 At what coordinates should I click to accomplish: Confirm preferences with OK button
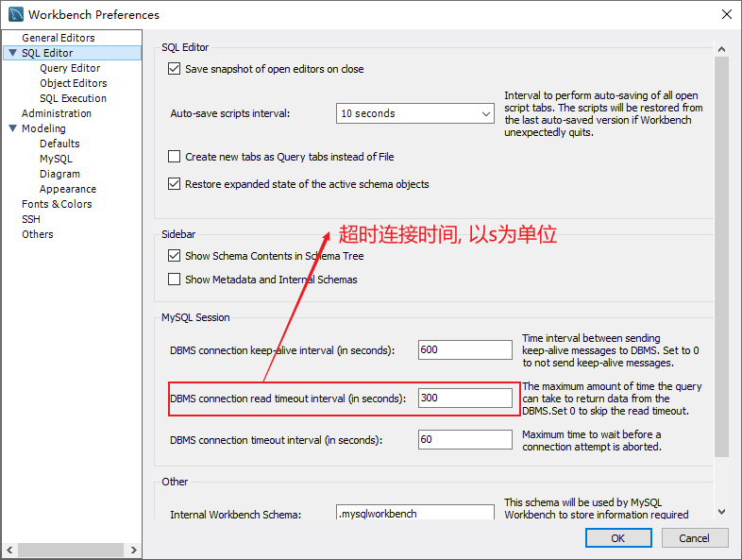(x=618, y=538)
